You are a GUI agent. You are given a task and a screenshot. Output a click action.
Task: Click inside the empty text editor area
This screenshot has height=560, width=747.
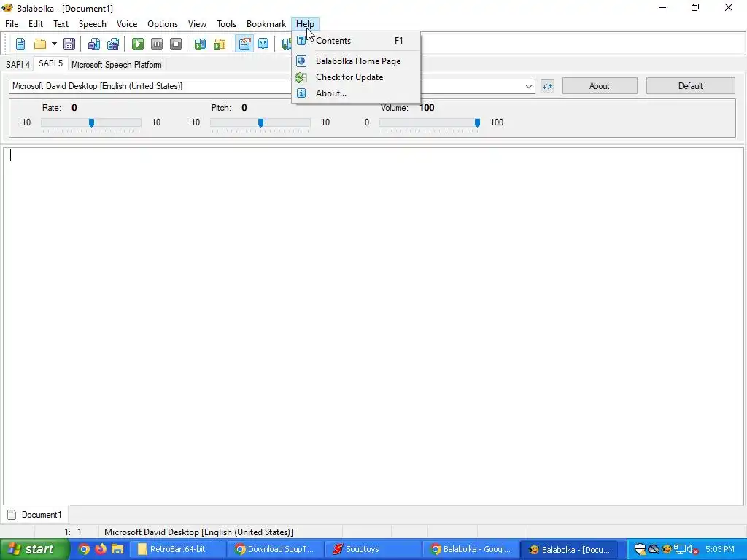373,326
